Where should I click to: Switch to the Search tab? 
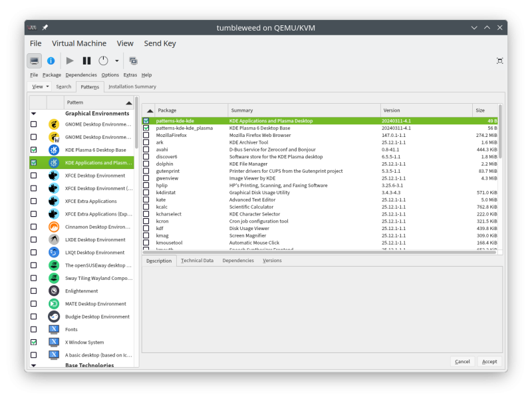point(63,86)
